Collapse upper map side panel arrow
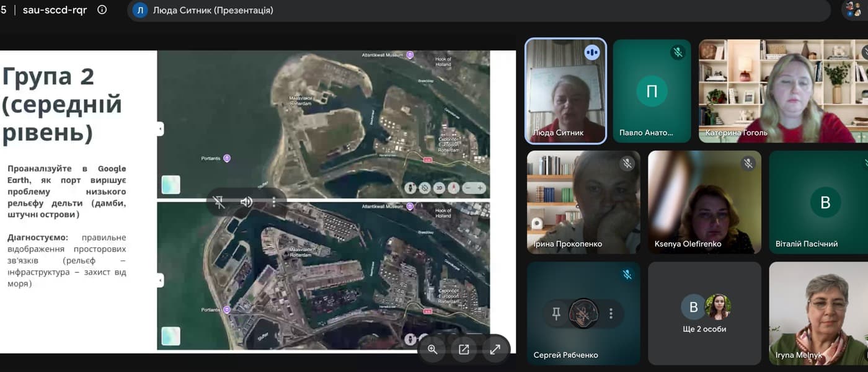 coord(160,129)
